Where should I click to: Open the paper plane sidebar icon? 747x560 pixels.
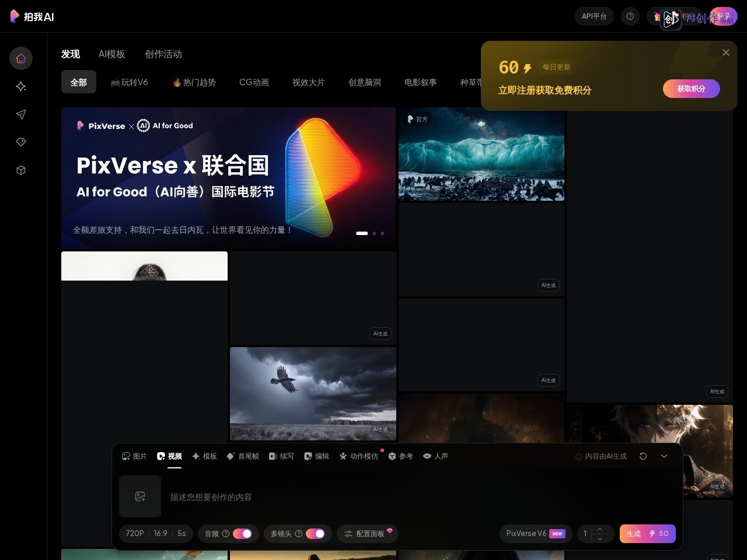pos(21,114)
